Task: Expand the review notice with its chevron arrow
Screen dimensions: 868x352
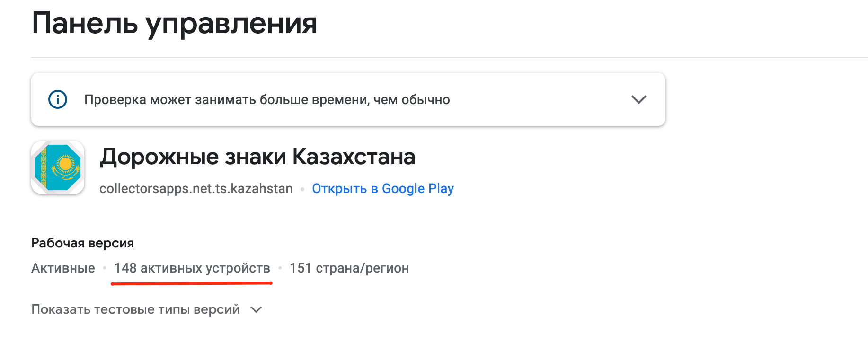Action: pyautogui.click(x=639, y=99)
